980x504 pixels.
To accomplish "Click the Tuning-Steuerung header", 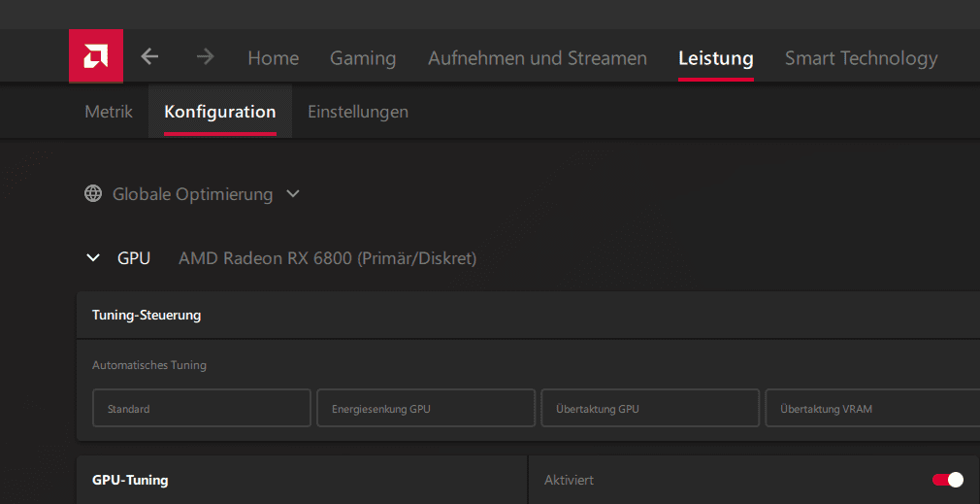I will [147, 316].
